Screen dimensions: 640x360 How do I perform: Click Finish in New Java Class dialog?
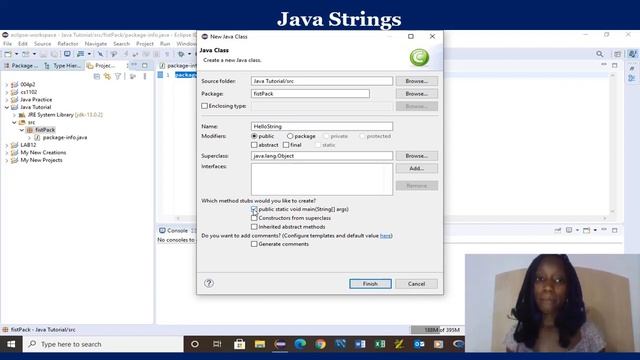pos(370,284)
